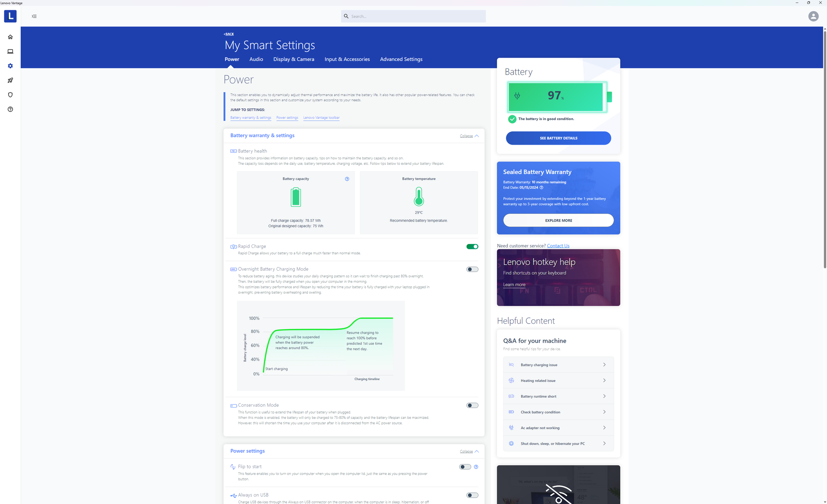
Task: Click the Flip to start help icon
Action: click(x=476, y=467)
